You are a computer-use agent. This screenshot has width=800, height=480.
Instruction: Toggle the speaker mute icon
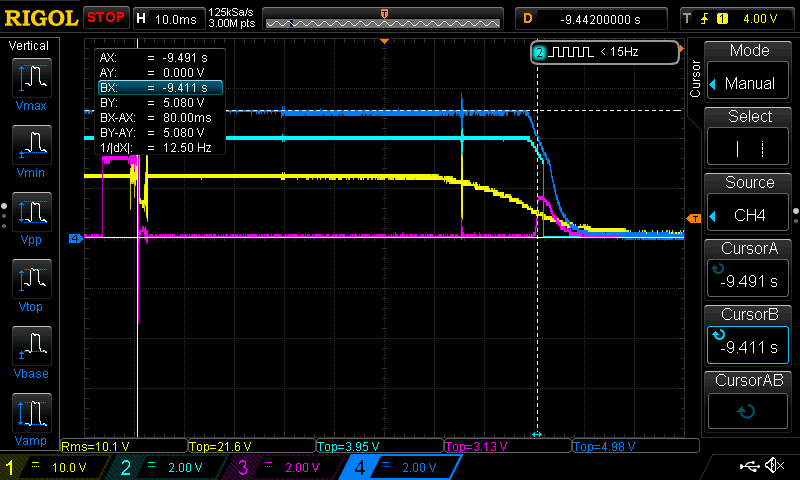tap(775, 466)
